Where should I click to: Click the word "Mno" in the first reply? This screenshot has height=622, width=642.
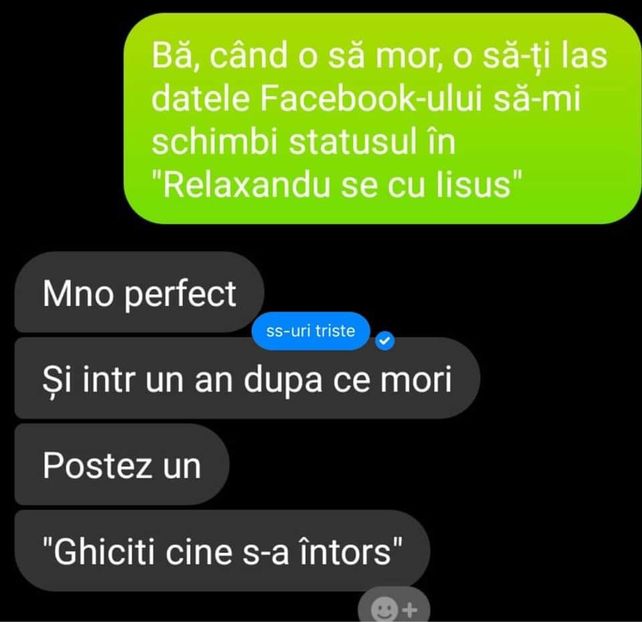point(78,294)
